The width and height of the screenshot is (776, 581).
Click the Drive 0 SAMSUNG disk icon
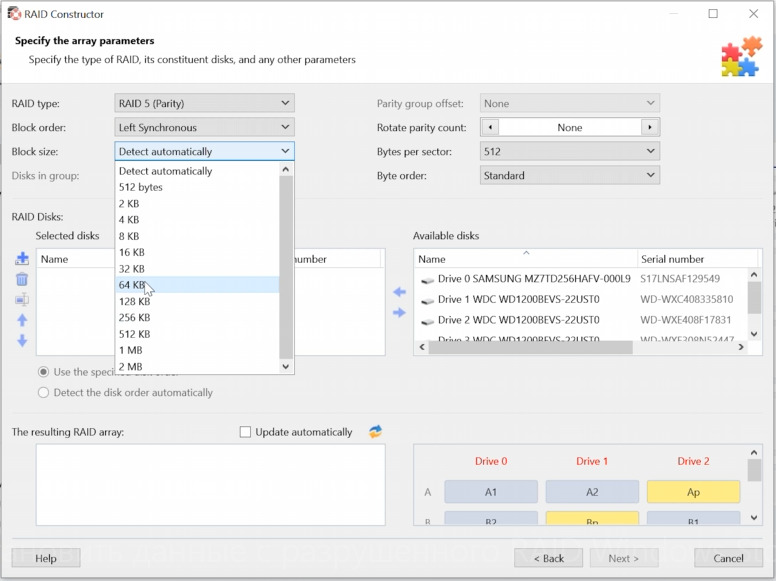427,280
